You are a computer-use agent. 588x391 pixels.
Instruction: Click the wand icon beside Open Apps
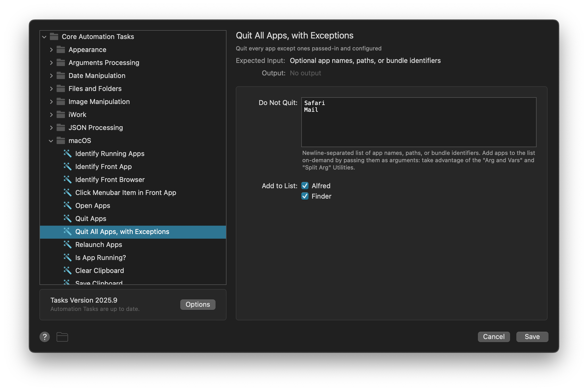tap(68, 205)
